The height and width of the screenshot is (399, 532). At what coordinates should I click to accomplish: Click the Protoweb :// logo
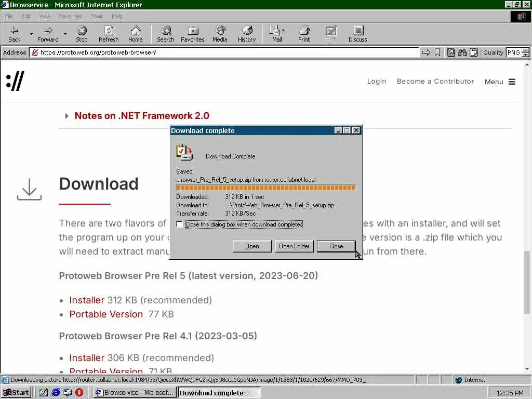15,82
